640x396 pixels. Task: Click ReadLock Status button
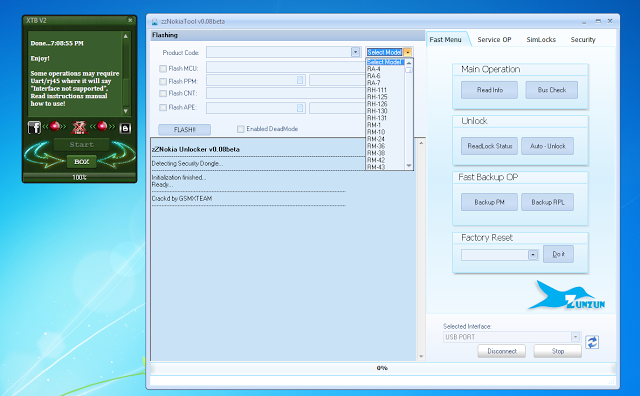click(489, 146)
